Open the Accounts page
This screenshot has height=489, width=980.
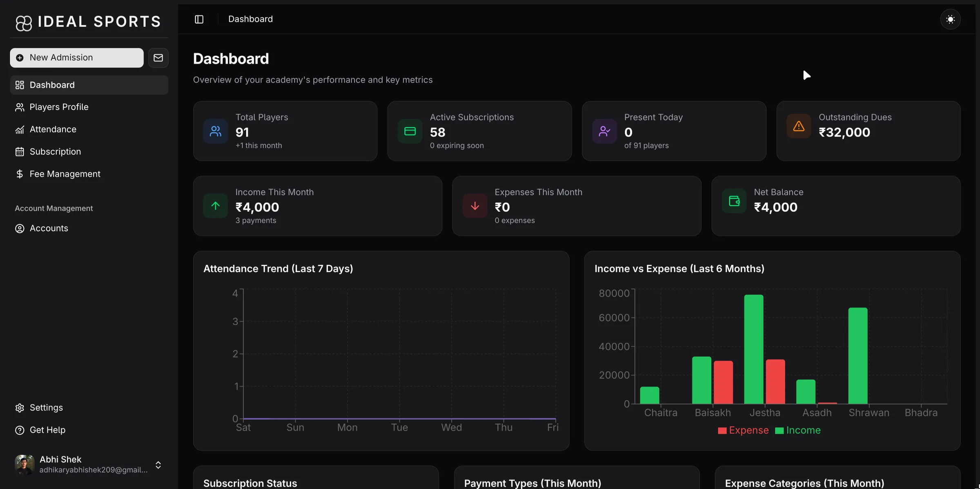[x=89, y=228]
